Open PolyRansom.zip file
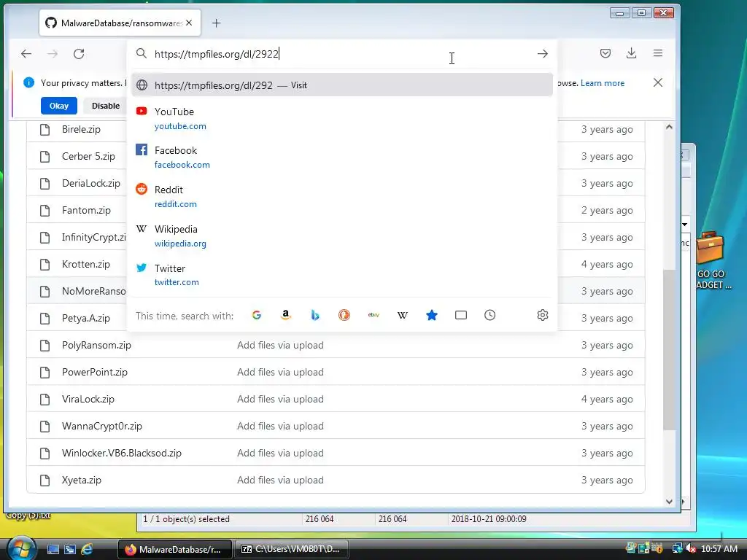The width and height of the screenshot is (747, 560). pyautogui.click(x=96, y=345)
